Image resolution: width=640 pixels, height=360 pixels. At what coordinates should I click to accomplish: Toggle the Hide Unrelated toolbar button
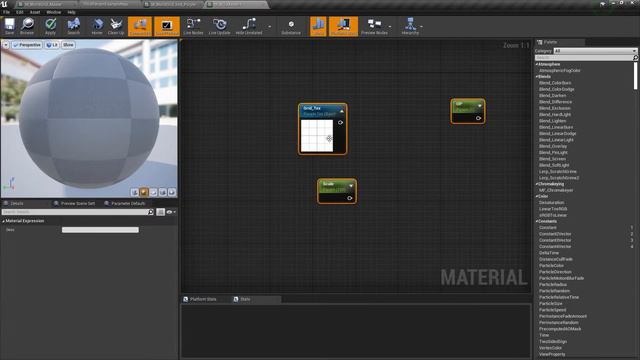coord(249,26)
